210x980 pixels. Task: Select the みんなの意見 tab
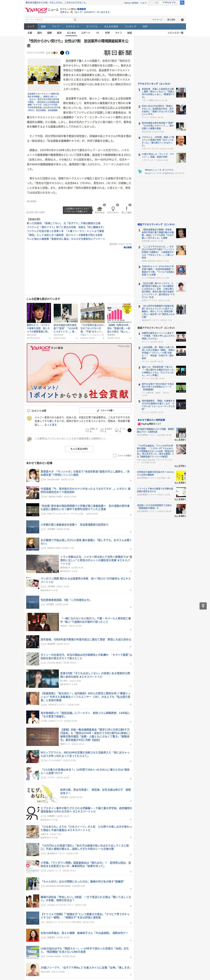point(111,27)
